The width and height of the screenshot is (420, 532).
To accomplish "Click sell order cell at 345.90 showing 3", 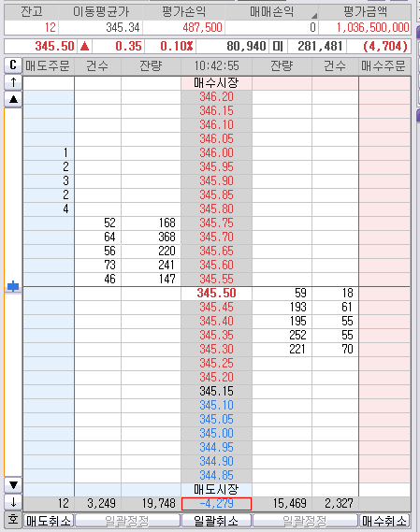I will 49,180.
